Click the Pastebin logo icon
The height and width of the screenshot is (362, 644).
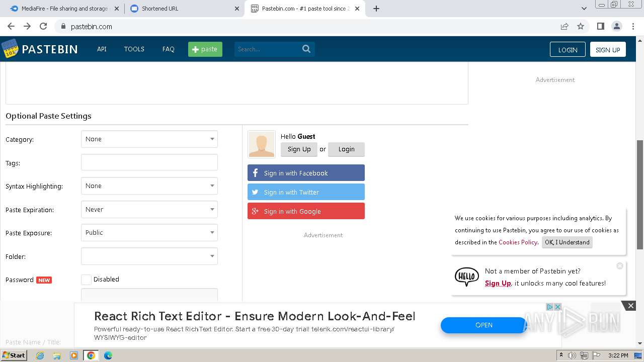tap(10, 49)
